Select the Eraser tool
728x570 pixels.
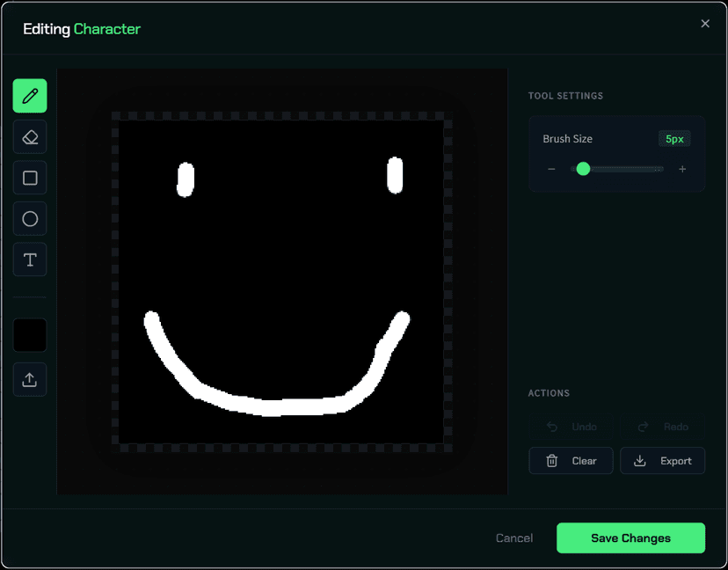pyautogui.click(x=29, y=136)
